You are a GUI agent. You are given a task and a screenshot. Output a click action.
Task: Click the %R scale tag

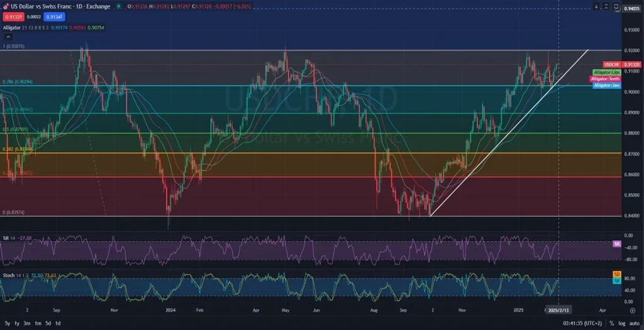(616, 244)
